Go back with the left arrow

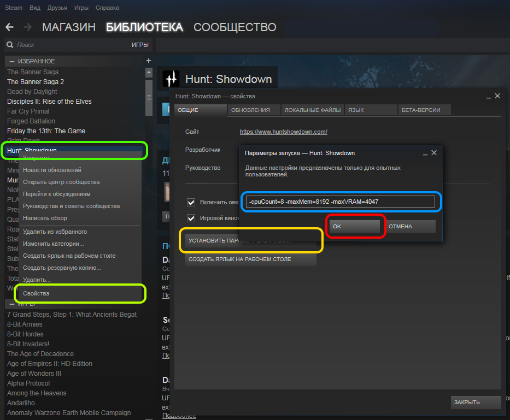pos(9,27)
